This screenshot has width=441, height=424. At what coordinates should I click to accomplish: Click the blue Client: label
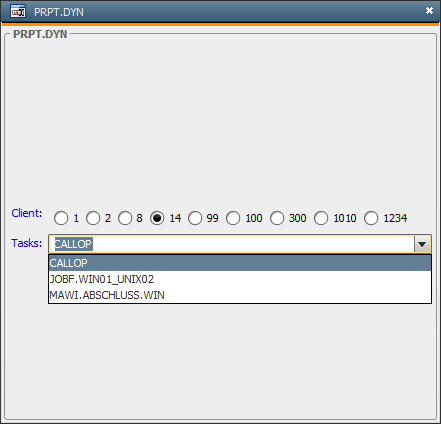point(27,213)
